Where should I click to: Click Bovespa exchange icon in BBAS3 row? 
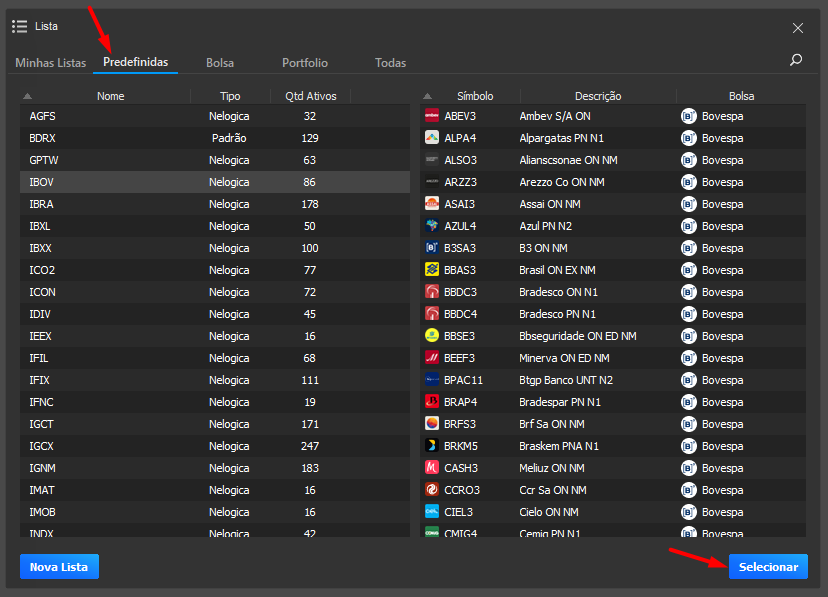pos(689,270)
